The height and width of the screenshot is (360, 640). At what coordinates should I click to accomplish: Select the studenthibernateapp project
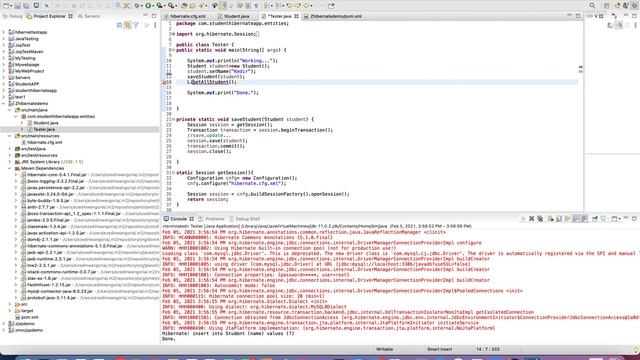(36, 91)
